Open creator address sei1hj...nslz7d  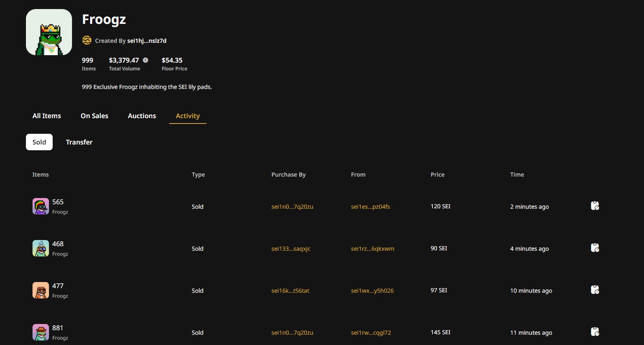(x=147, y=41)
